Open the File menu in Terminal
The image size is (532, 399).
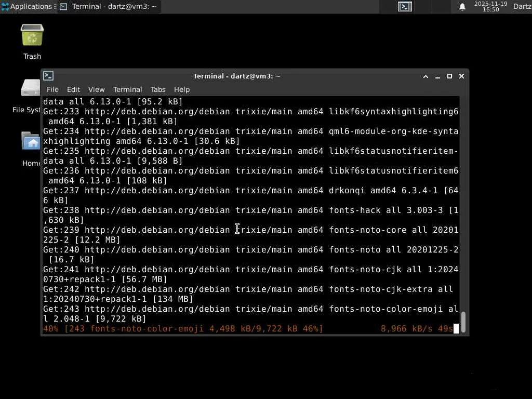[52, 89]
